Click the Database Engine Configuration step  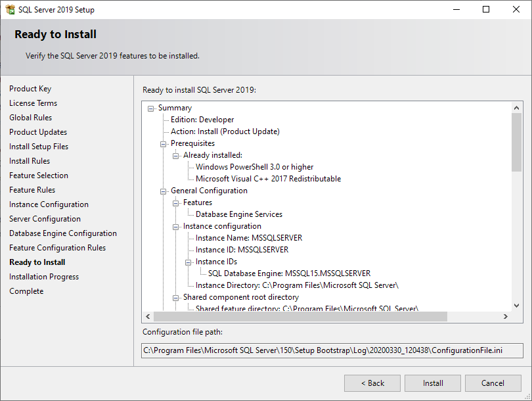tap(63, 233)
